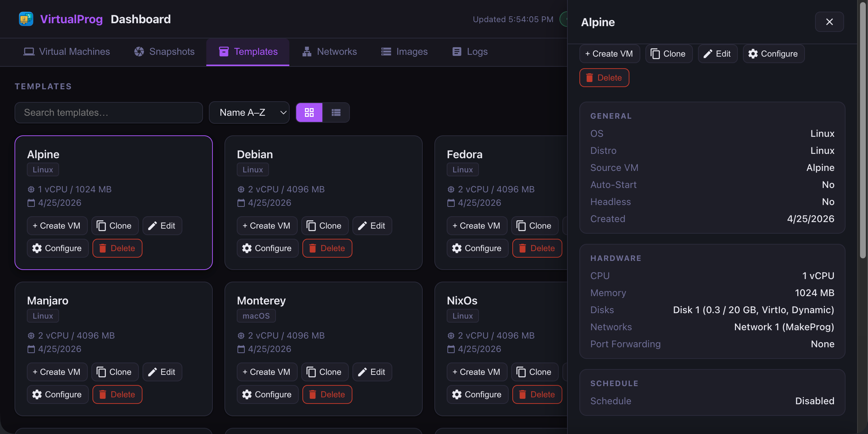The width and height of the screenshot is (868, 434).
Task: Switch to grid view layout
Action: coord(309,112)
